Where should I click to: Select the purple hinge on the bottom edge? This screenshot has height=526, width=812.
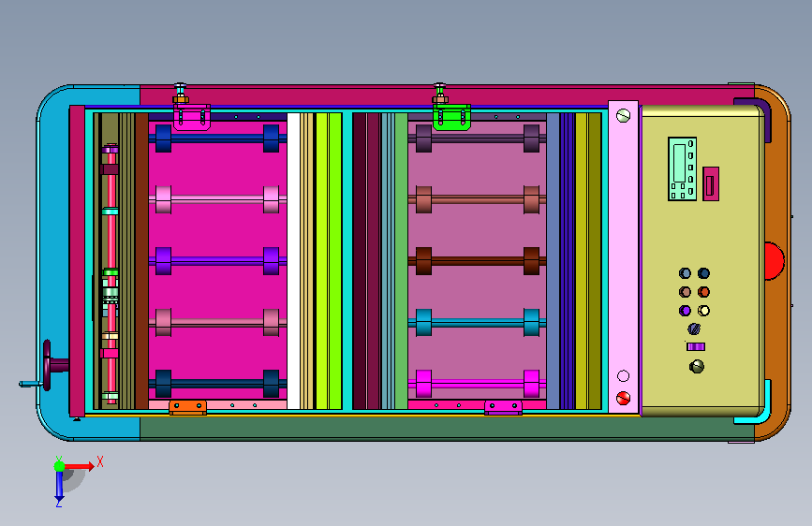pos(503,407)
